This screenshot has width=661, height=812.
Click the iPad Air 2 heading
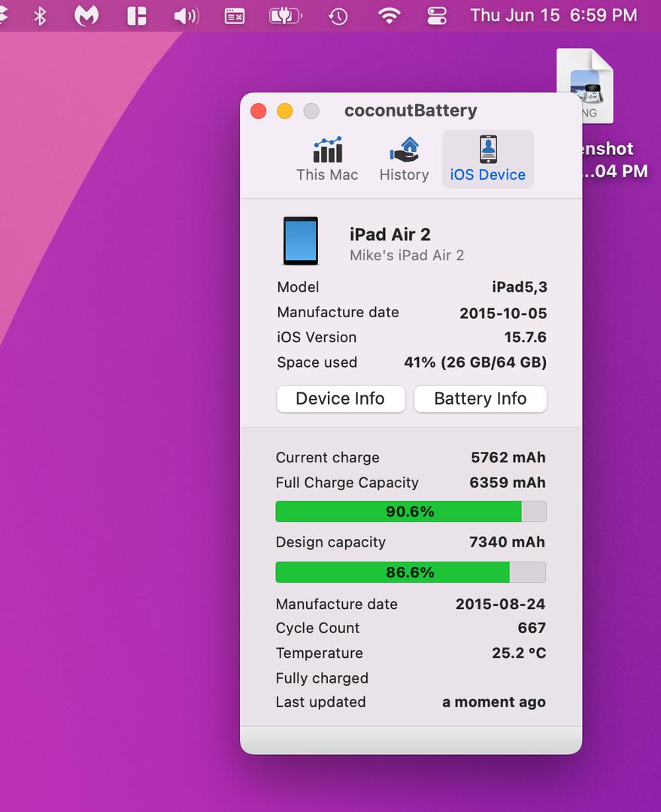click(x=390, y=235)
